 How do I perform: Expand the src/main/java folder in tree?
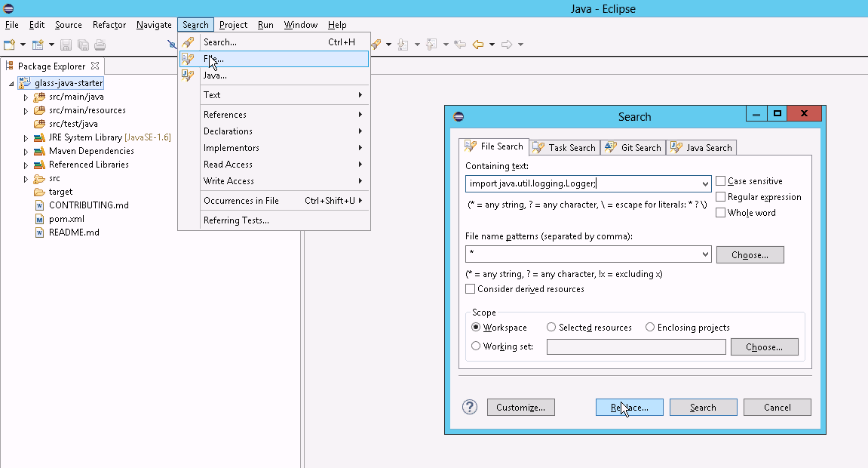tap(26, 97)
